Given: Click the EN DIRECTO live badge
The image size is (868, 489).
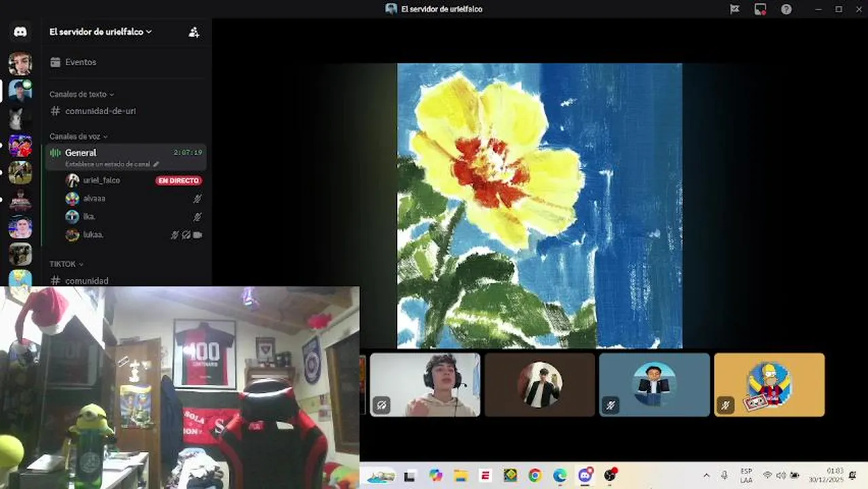Looking at the screenshot, I should pos(179,181).
